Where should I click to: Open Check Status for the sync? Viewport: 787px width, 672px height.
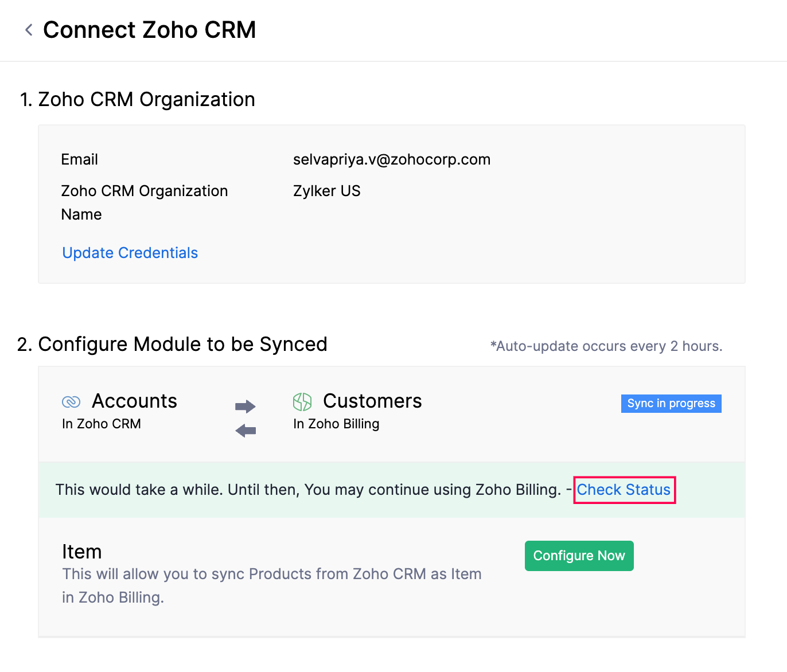click(624, 490)
